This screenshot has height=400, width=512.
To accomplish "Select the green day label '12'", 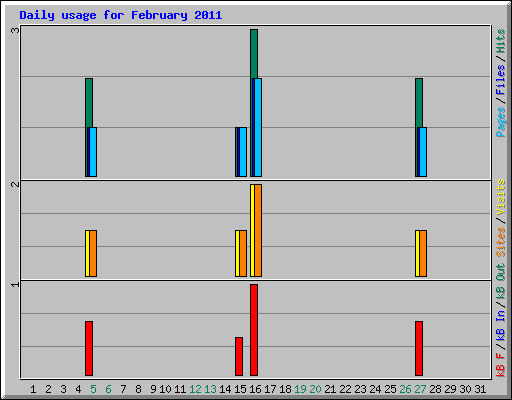I will pyautogui.click(x=195, y=389).
